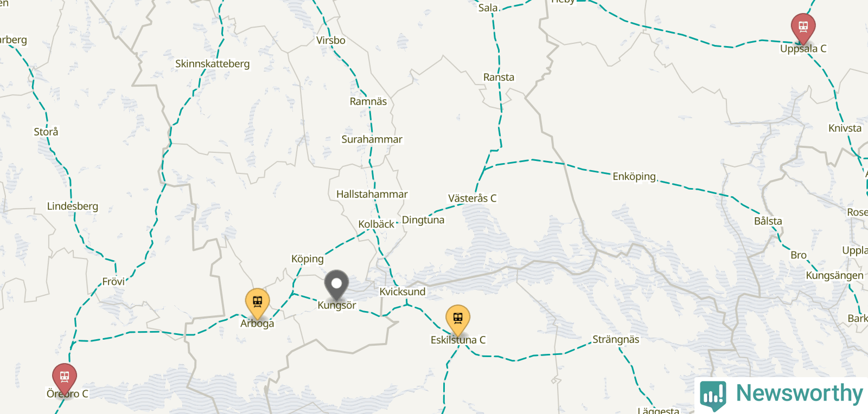
Task: Select the yellow train marker at Eskilstuna C
Action: click(x=458, y=320)
